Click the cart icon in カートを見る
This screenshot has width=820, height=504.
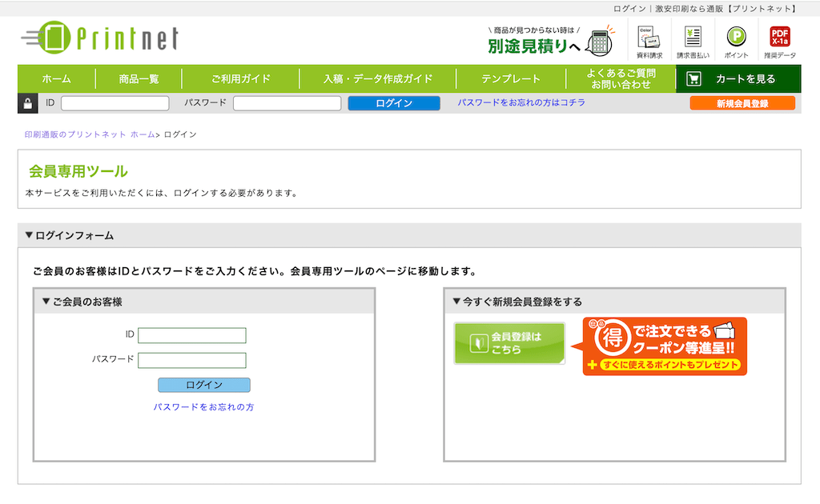point(693,79)
